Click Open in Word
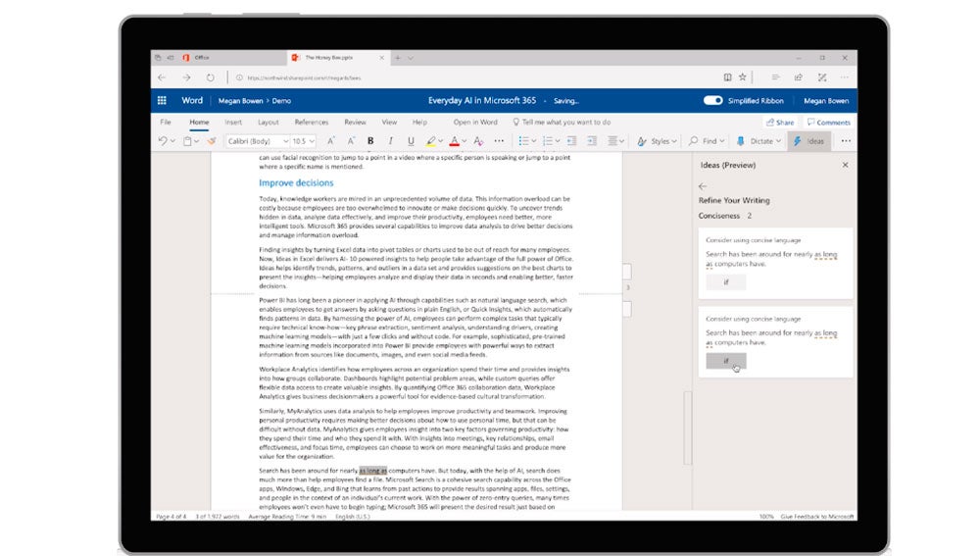This screenshot has height=556, width=980. tap(475, 122)
